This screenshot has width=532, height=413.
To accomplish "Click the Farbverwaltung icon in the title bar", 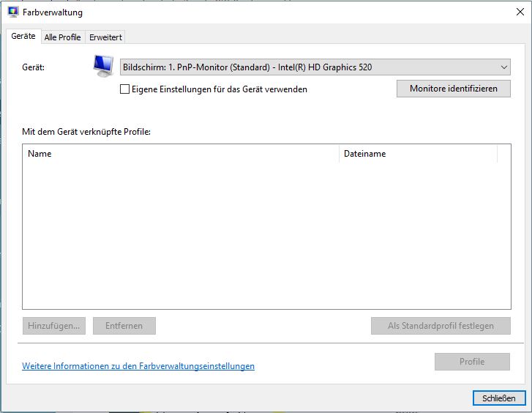I will [12, 12].
